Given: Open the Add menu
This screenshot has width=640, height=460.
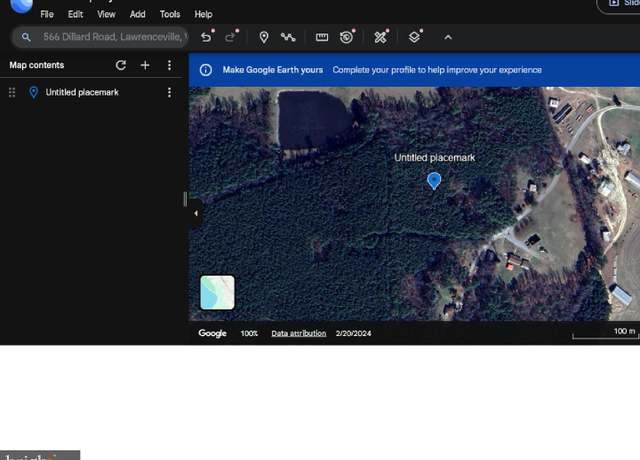Looking at the screenshot, I should [x=138, y=14].
